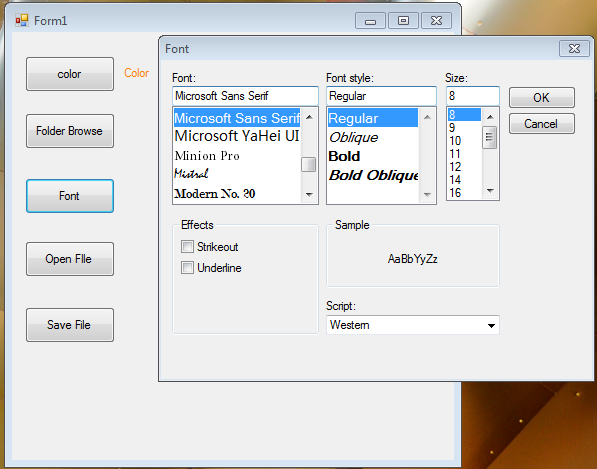Close the Font dialog with the X button

pos(574,49)
